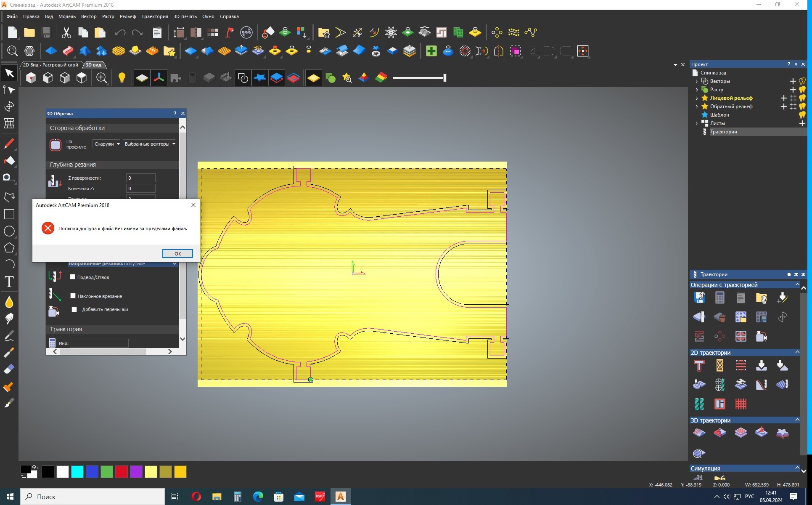This screenshot has height=505, width=812.
Task: Click the green wavy fluting toolpath icon
Action: click(699, 404)
